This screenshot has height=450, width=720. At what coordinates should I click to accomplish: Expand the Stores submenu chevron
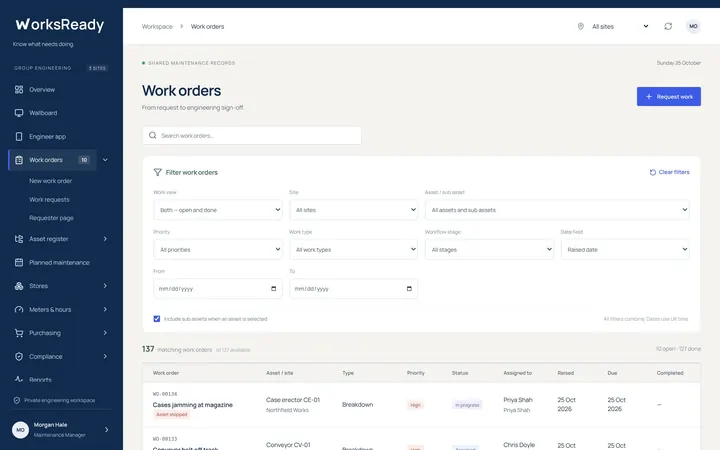[x=105, y=286]
